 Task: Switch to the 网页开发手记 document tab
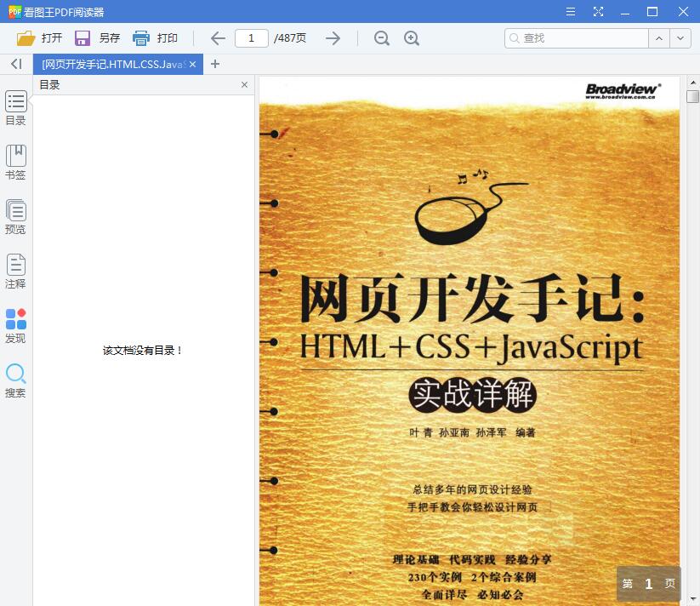(x=111, y=64)
